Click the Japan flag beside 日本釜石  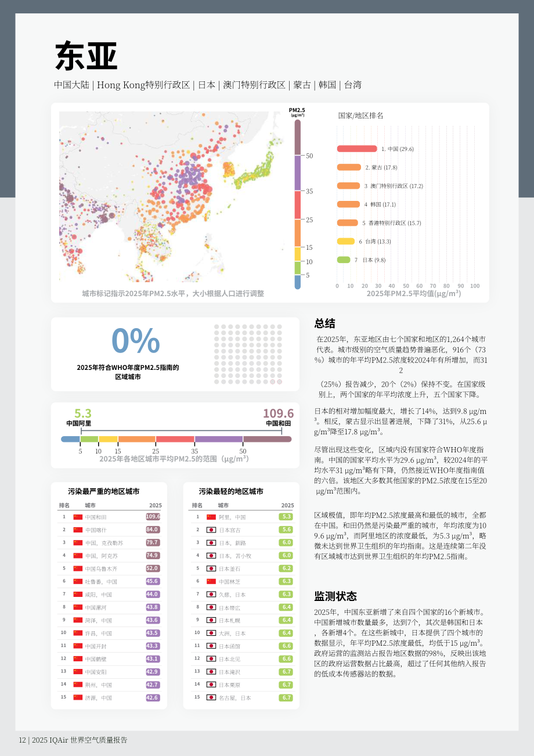[x=211, y=568]
